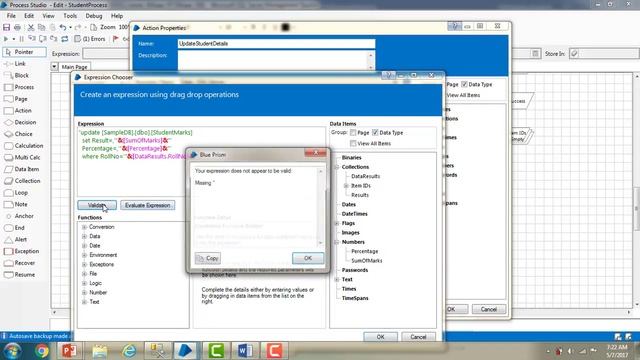Select the Link tool

click(20, 64)
